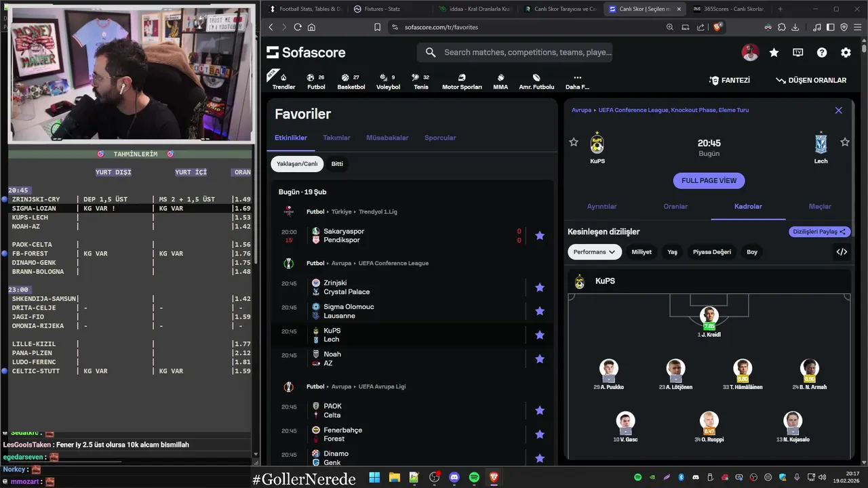This screenshot has width=868, height=488.
Task: Click the Sofascore logo
Action: click(x=306, y=52)
